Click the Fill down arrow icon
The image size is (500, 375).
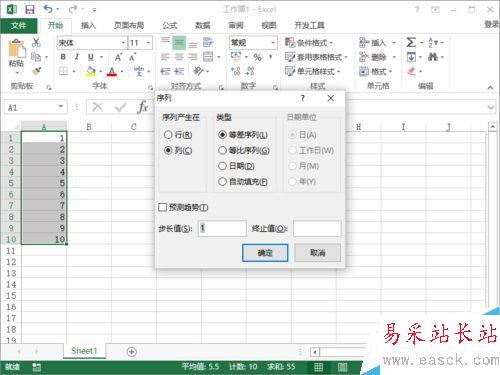411,57
